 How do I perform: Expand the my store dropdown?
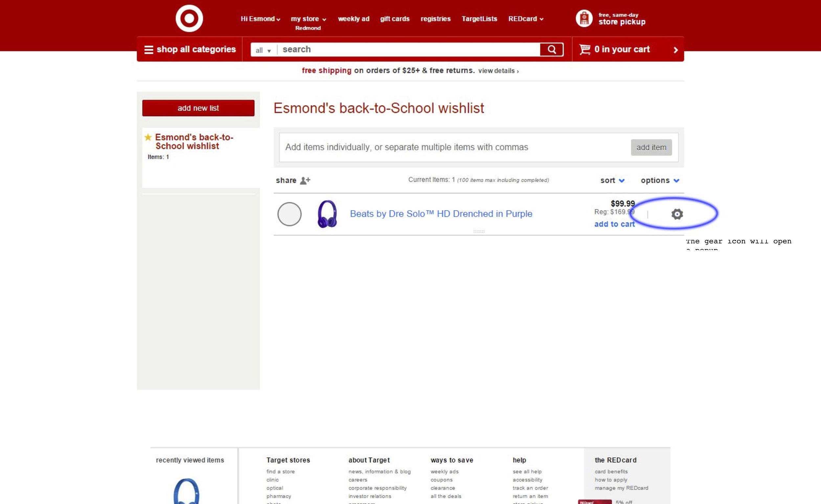pyautogui.click(x=308, y=19)
